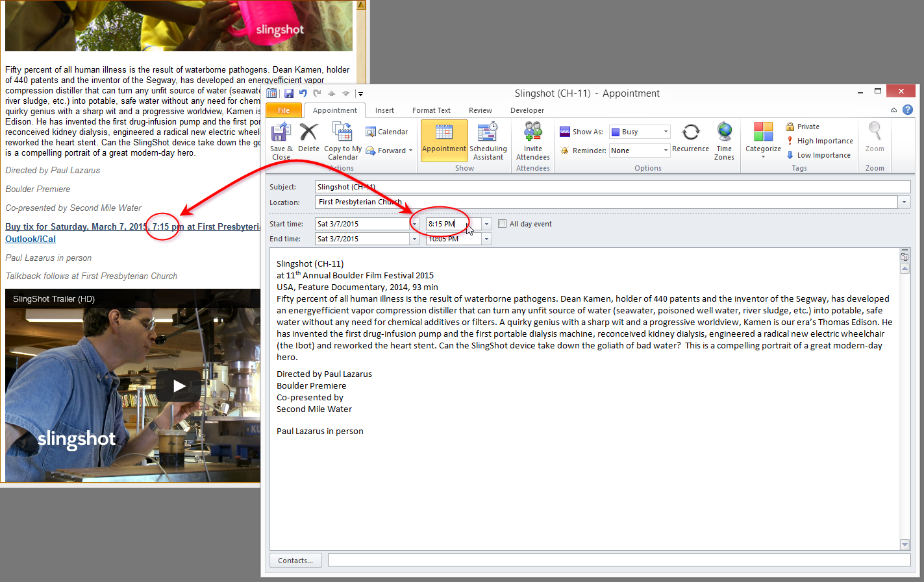
Task: Check the All day event box
Action: click(502, 224)
